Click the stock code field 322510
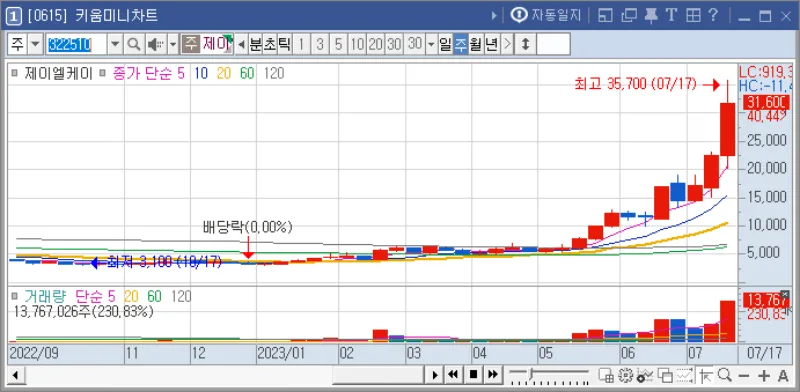 [x=76, y=44]
